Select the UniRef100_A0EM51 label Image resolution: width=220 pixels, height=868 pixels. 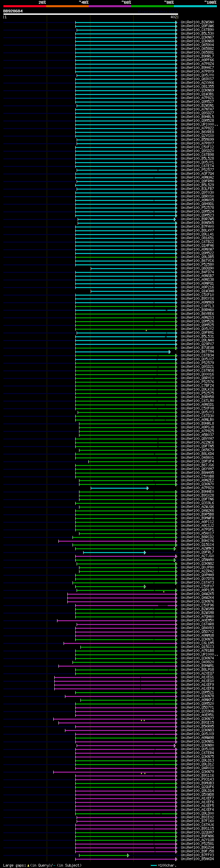pos(197,715)
